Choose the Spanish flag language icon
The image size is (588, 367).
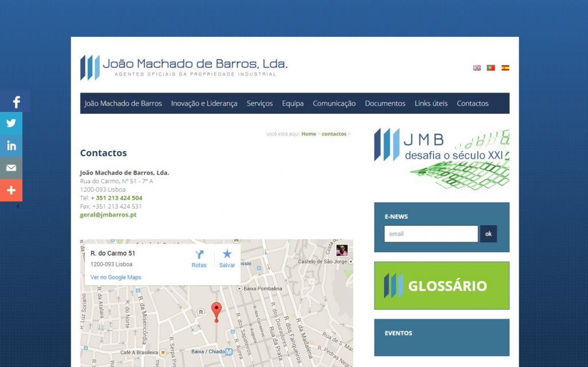505,68
